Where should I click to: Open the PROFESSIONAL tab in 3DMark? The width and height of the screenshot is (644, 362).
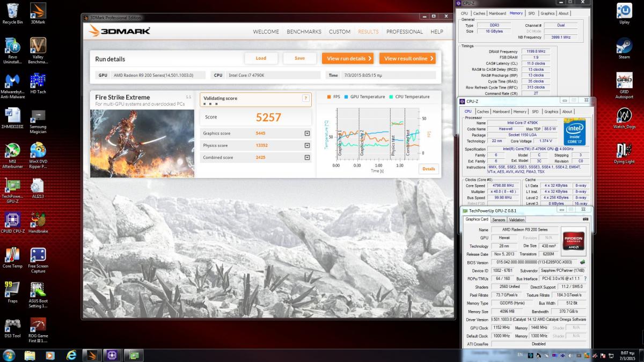[405, 32]
